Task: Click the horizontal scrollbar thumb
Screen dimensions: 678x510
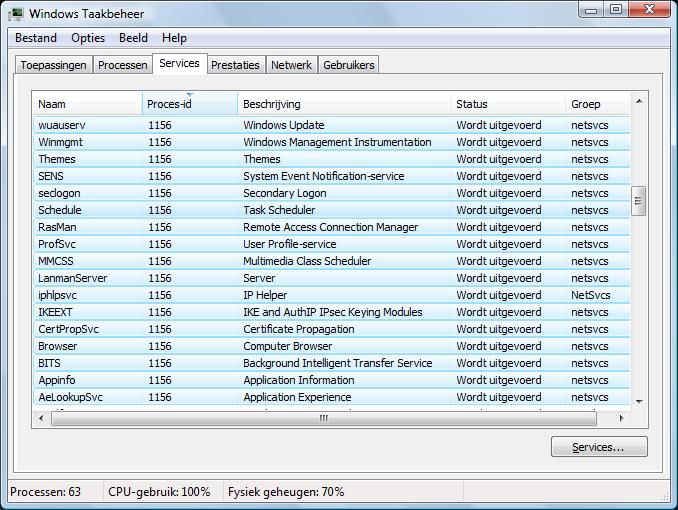Action: click(x=324, y=418)
